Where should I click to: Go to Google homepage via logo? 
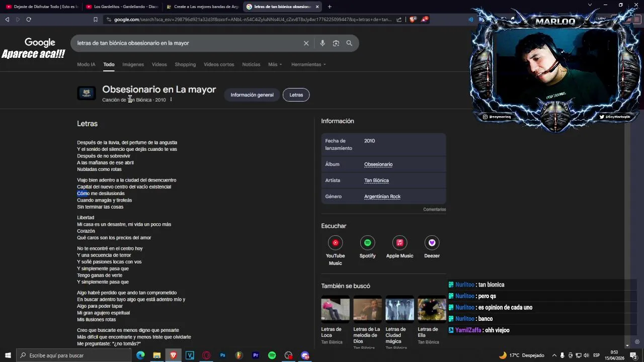(x=40, y=43)
